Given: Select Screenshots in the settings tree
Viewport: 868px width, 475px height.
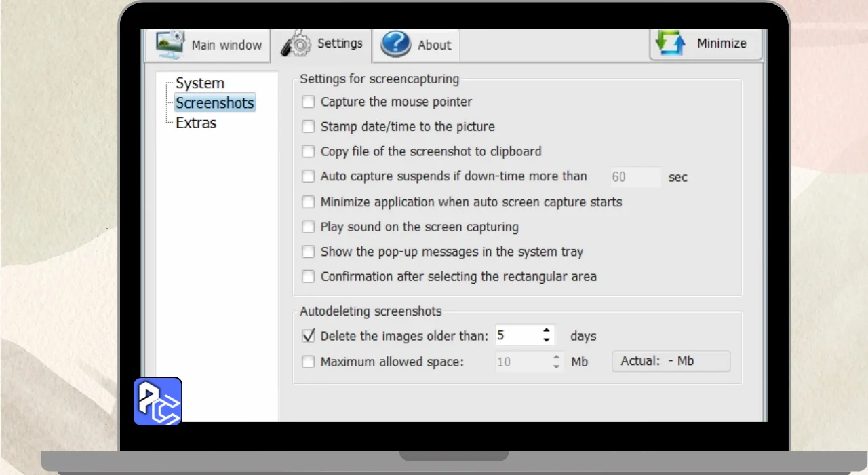Looking at the screenshot, I should 215,103.
